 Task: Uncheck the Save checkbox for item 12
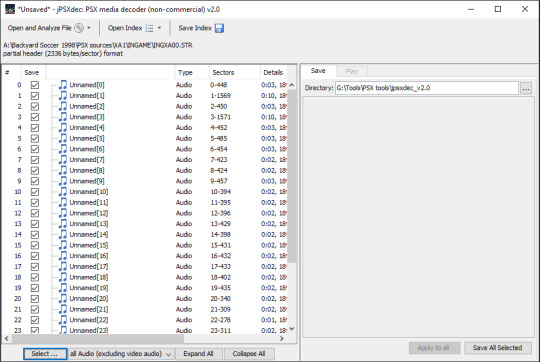pos(35,213)
